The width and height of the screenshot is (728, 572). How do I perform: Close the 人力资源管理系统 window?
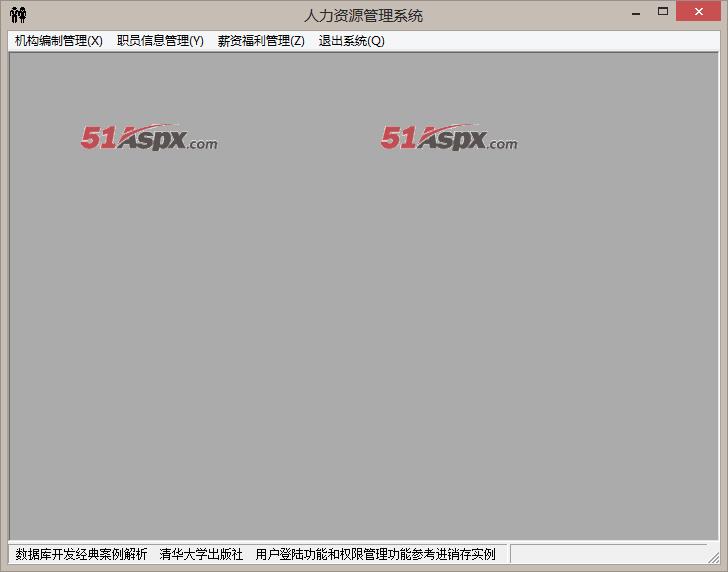pyautogui.click(x=698, y=12)
